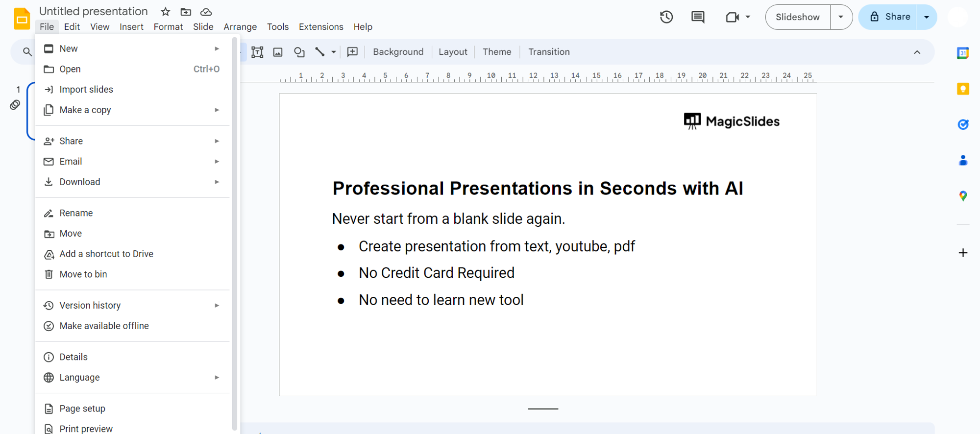
Task: Expand the Make a copy submenu
Action: click(217, 110)
